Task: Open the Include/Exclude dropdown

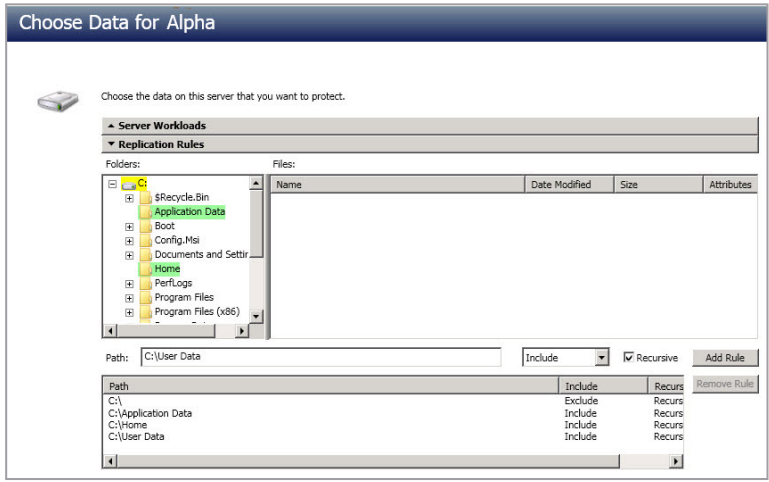Action: [x=601, y=358]
